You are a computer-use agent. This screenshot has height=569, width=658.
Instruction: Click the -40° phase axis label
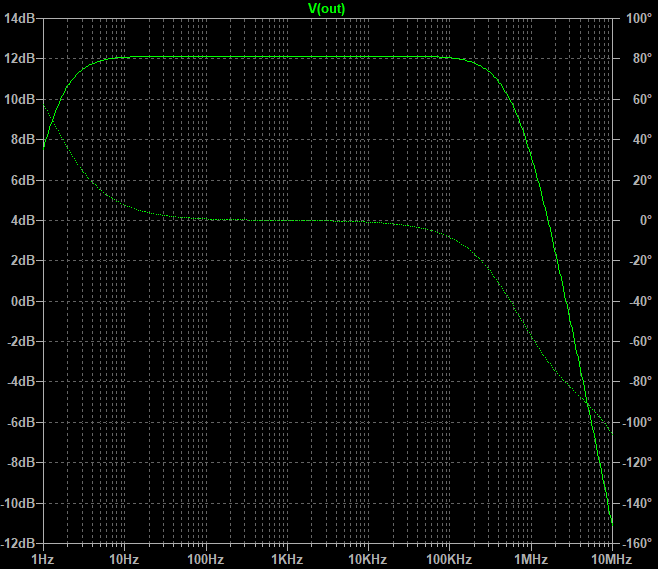[x=640, y=301]
